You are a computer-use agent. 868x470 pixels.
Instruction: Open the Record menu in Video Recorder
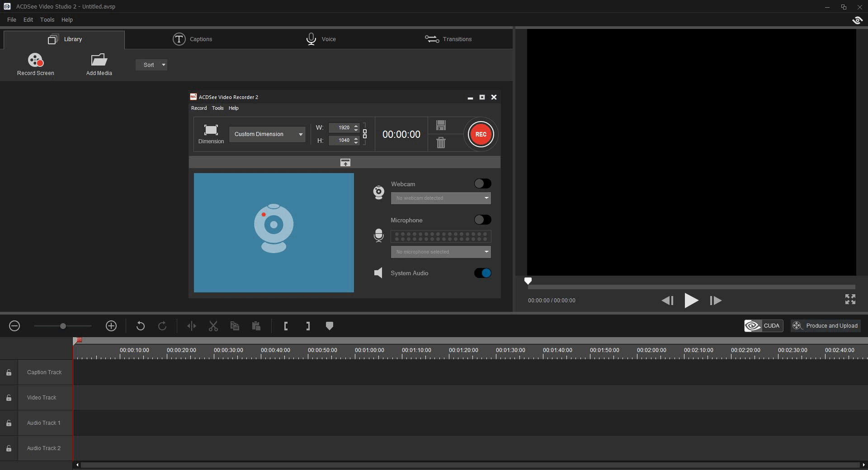(x=199, y=108)
